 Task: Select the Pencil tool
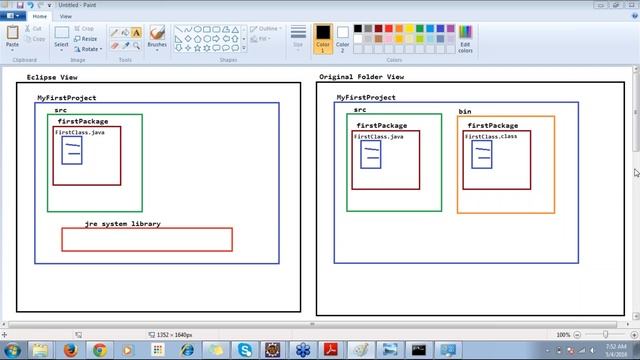coord(114,33)
